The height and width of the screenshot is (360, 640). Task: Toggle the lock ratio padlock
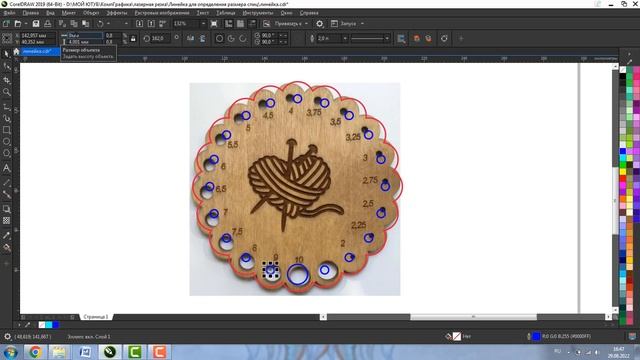click(x=133, y=39)
